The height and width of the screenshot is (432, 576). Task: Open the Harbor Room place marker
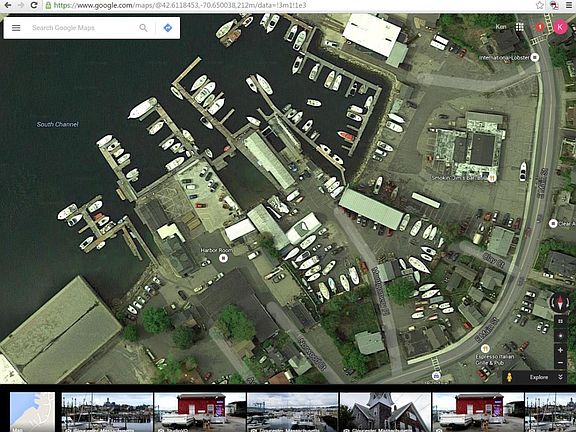[223, 258]
